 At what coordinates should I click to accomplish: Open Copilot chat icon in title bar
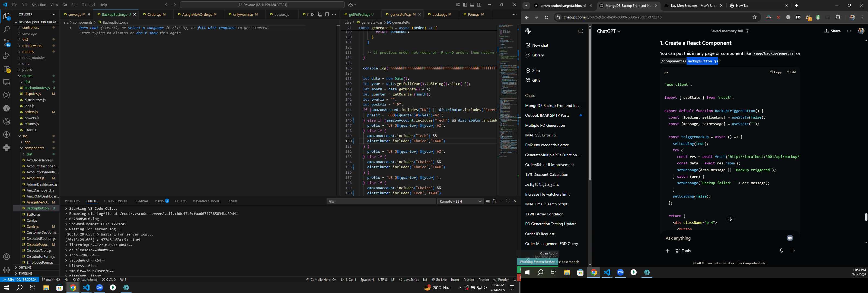tap(351, 5)
